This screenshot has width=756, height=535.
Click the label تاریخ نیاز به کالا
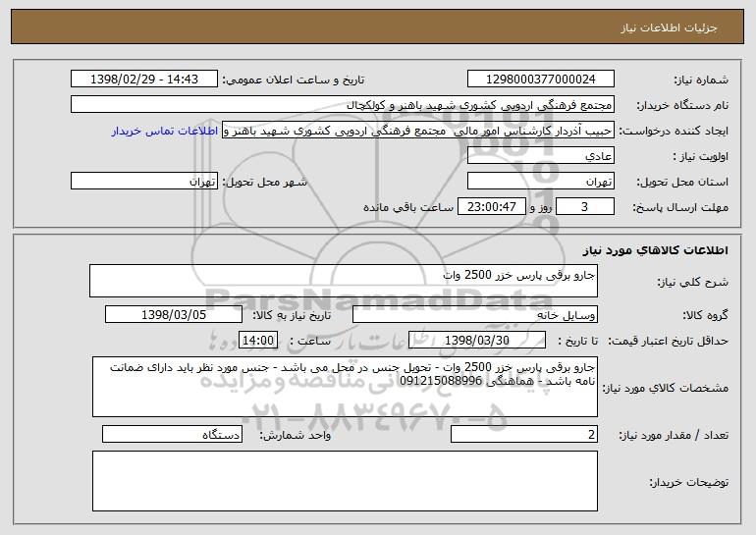(292, 316)
